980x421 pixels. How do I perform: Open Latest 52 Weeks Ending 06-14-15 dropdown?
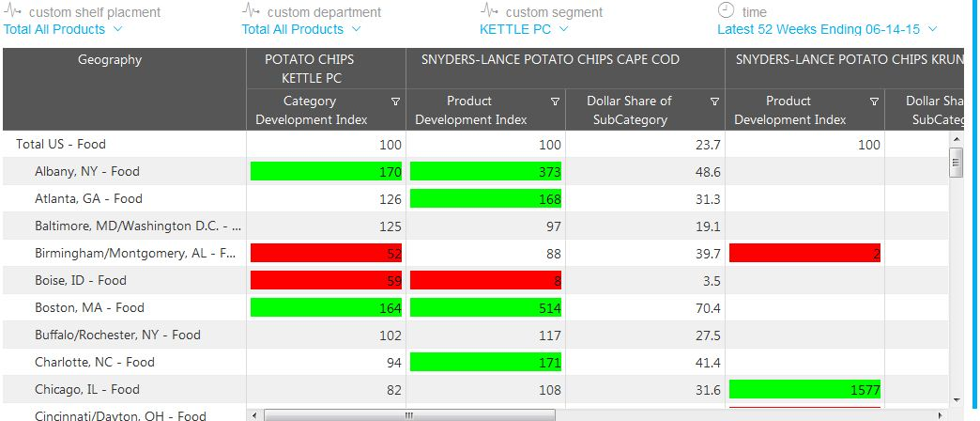932,29
